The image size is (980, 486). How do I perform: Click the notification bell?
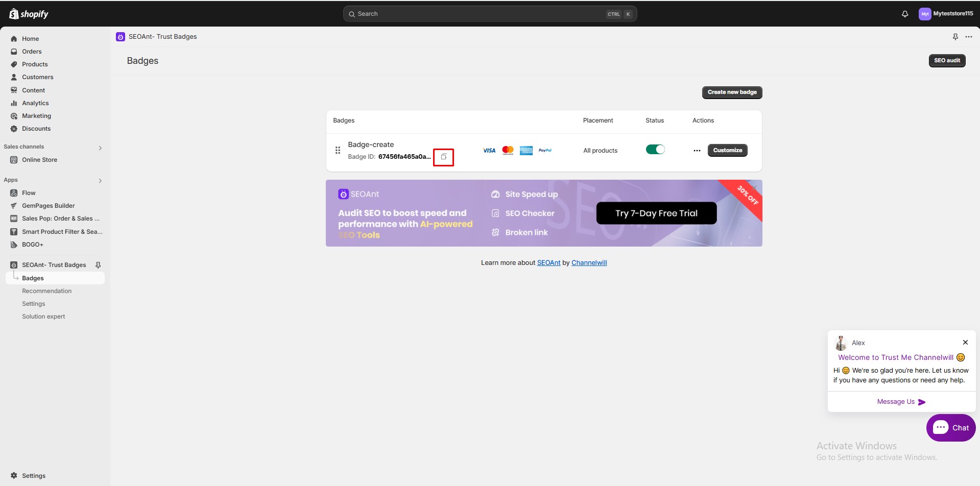coord(904,14)
